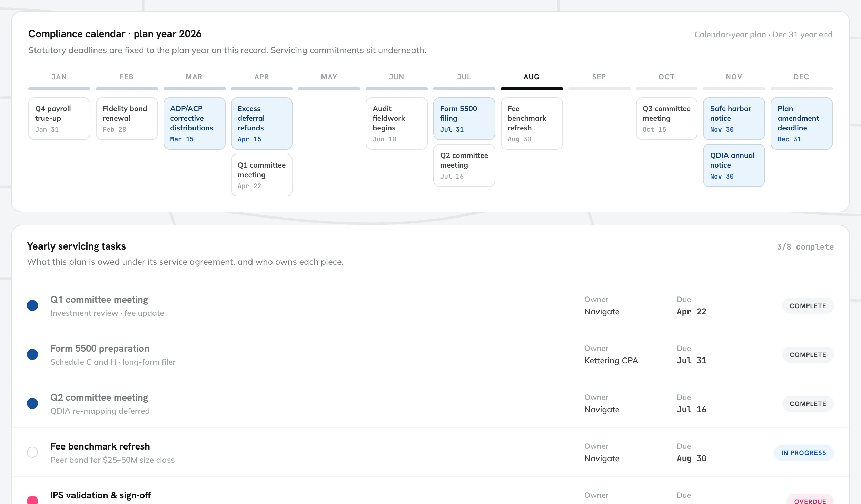
Task: Open the Q4 payroll true-up card
Action: pos(59,119)
